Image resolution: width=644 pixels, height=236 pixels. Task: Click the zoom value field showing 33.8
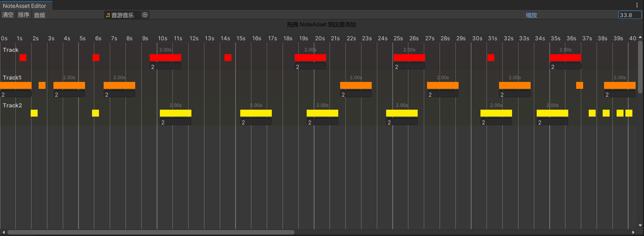[630, 15]
